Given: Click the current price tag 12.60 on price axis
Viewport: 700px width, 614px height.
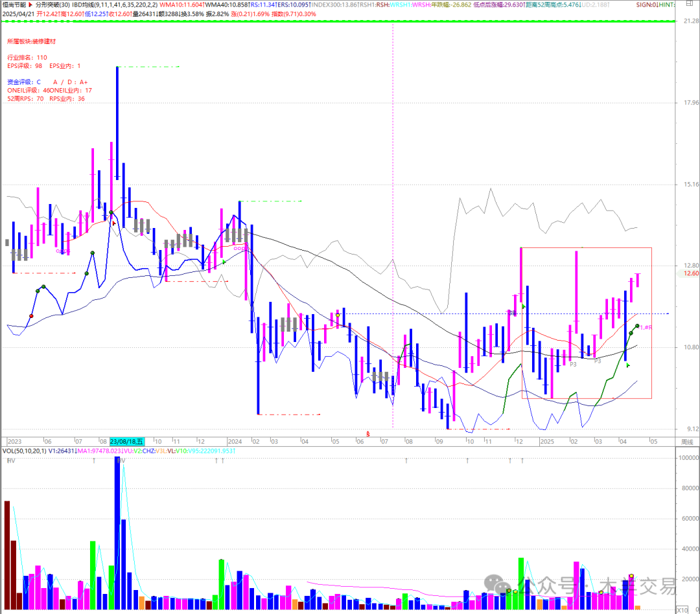Looking at the screenshot, I should [x=691, y=273].
